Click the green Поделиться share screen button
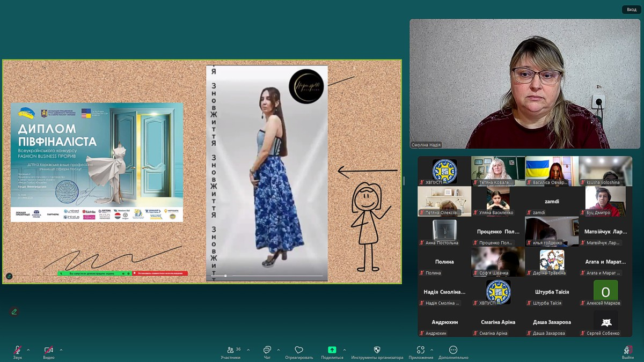Viewport: 644px width, 362px height. click(332, 352)
